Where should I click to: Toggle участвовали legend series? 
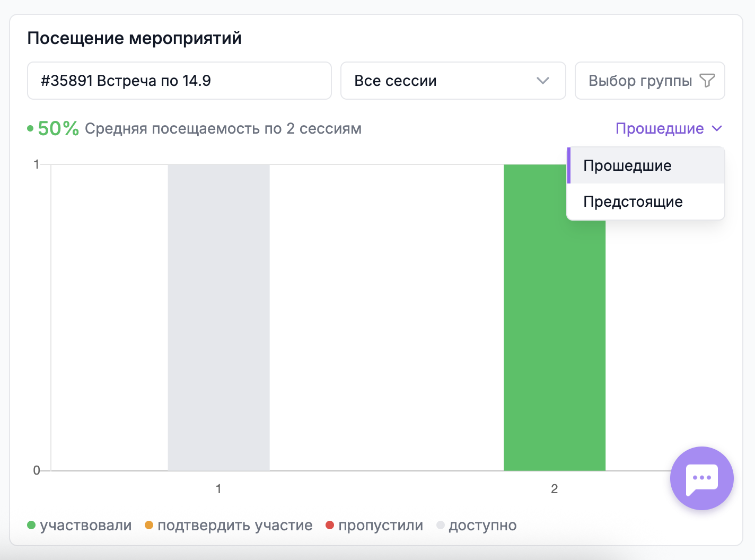coord(80,526)
